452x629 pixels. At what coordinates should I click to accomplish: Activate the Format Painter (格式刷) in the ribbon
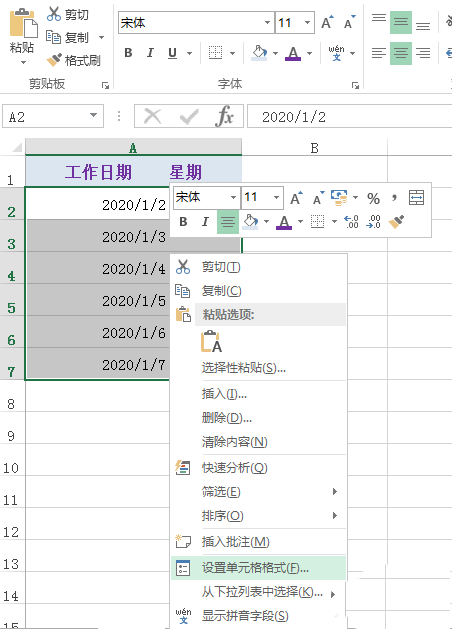pos(73,60)
